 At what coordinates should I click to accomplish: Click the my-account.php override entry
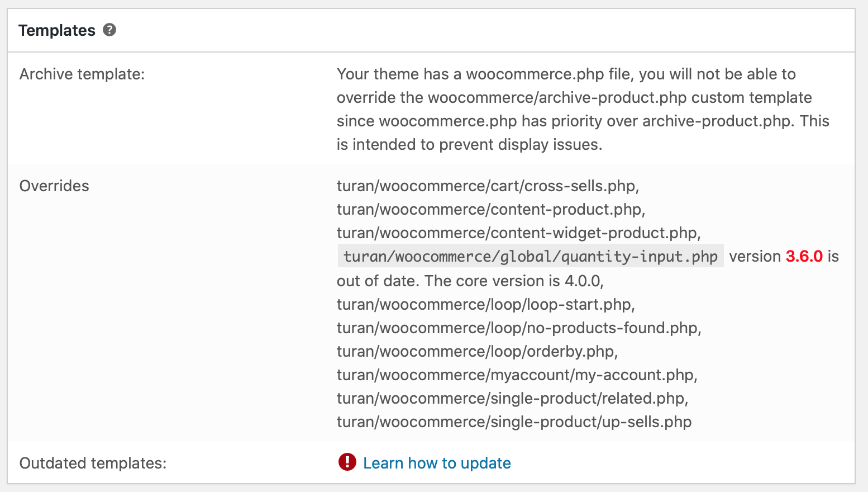tap(517, 375)
